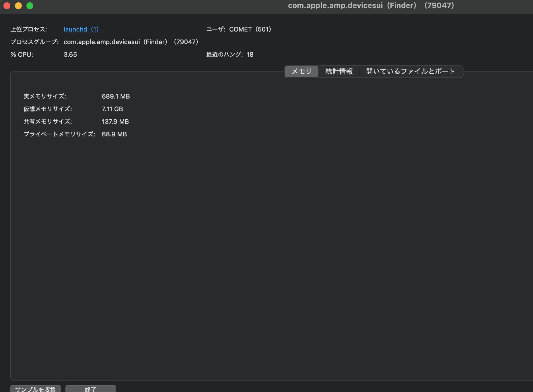This screenshot has width=533, height=392.
Task: Close the process info window
Action: click(7, 6)
